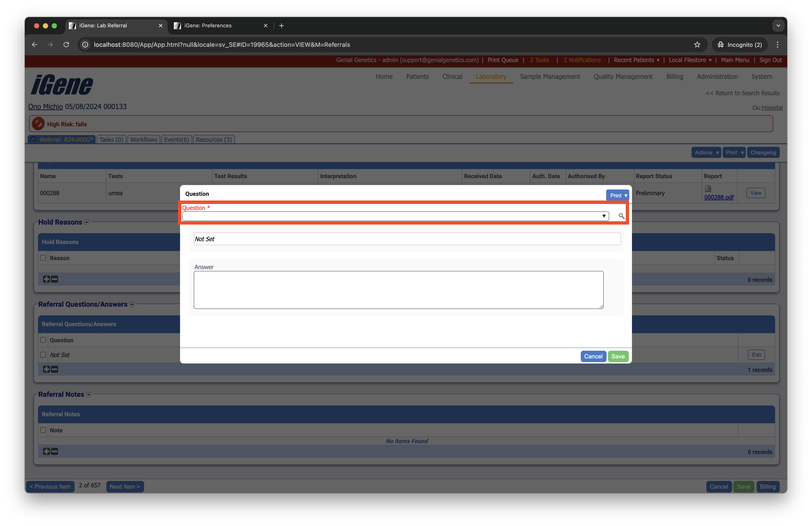Tick the Reason header checkbox

pos(43,258)
